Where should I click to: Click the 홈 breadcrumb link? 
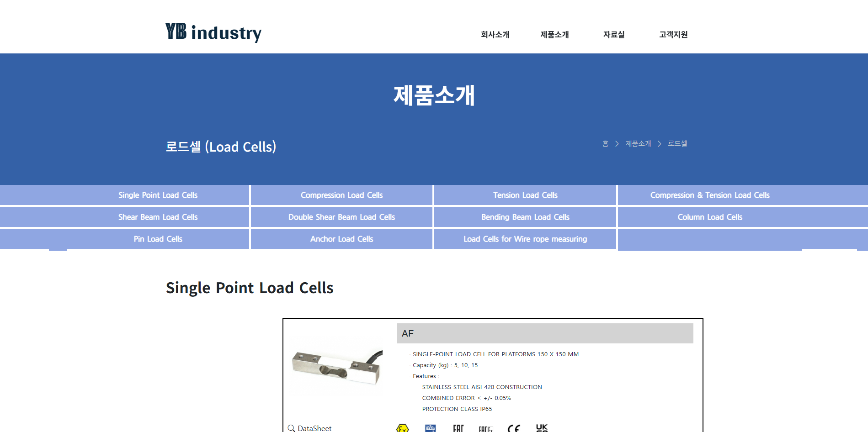click(x=605, y=144)
